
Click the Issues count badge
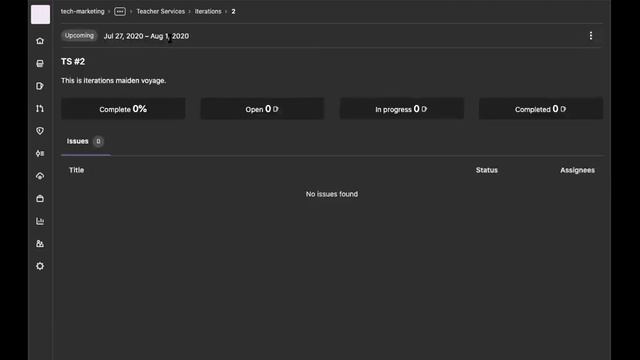[x=98, y=141]
